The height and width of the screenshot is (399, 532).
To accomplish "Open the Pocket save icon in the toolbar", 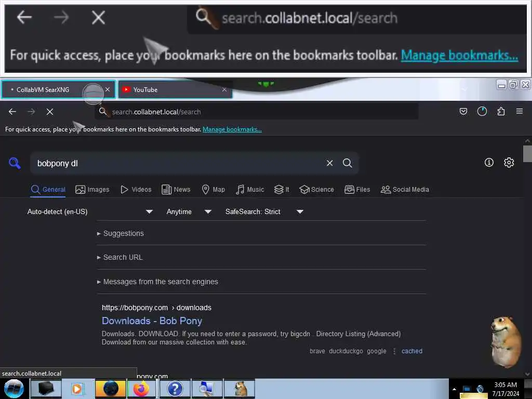I will click(463, 111).
